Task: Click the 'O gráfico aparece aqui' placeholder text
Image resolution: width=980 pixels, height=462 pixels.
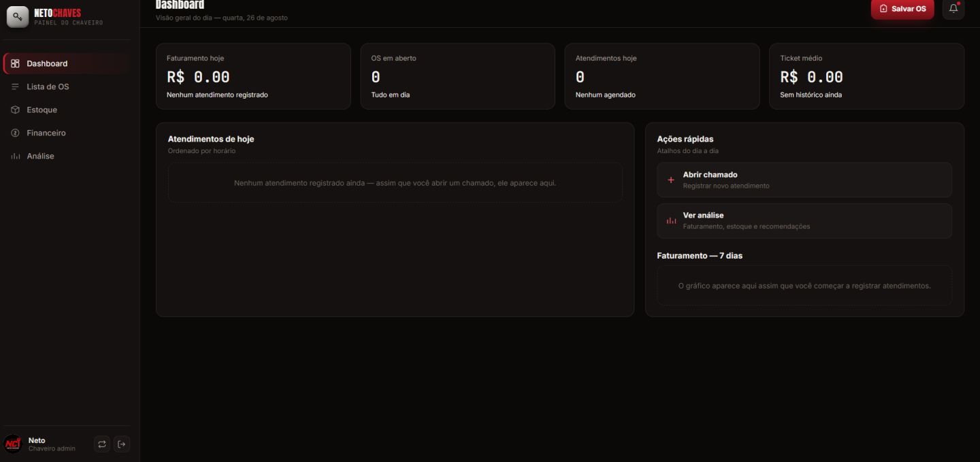Action: click(804, 286)
